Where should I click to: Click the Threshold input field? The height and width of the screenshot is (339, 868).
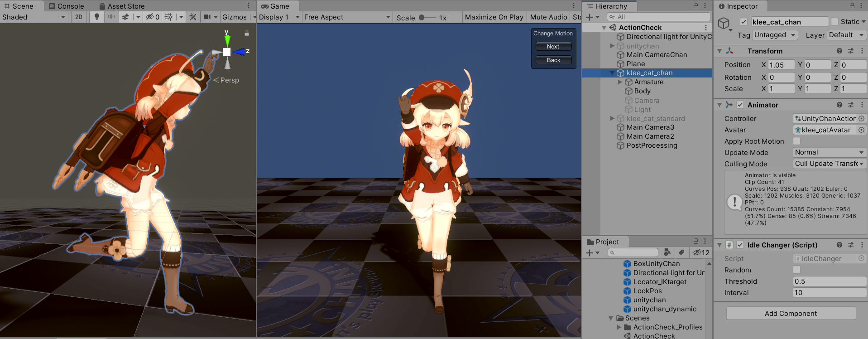[830, 281]
